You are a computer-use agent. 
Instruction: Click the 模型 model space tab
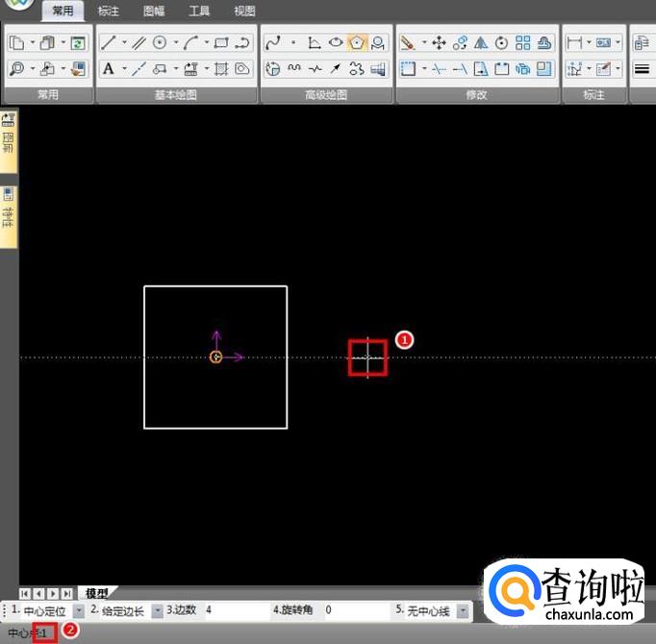point(96,593)
